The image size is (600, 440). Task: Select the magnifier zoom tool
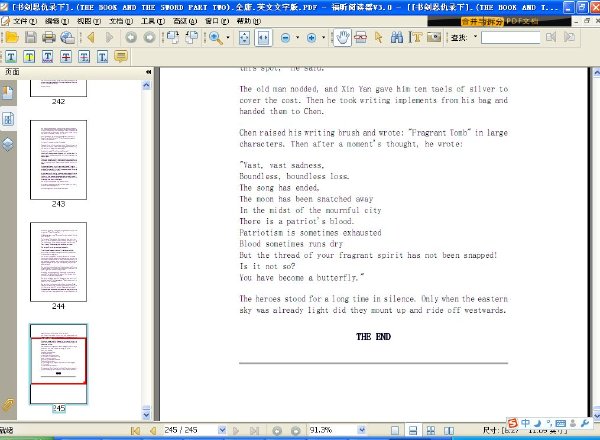pyautogui.click(x=215, y=37)
